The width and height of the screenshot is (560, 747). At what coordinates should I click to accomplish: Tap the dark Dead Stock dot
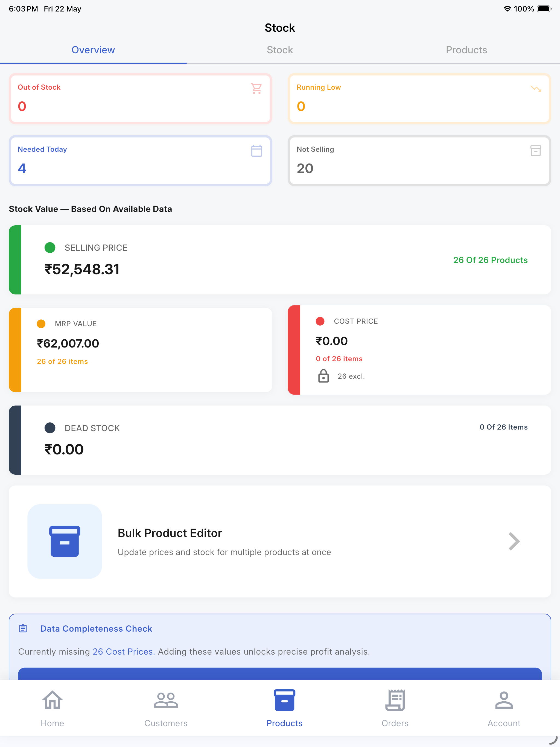pos(50,428)
